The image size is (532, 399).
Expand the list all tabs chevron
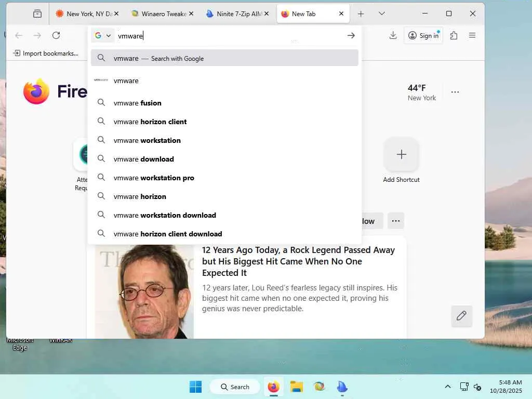[382, 14]
